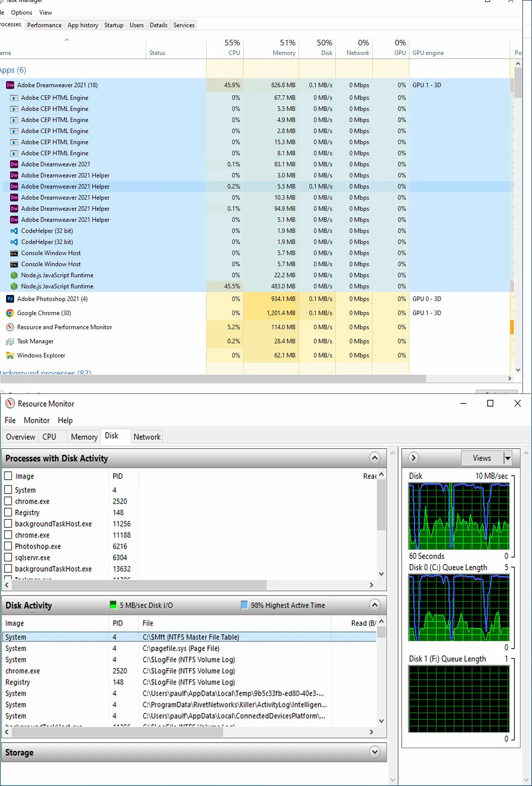532x786 pixels.
Task: Click the blue Highest Active Time legend square
Action: coord(245,605)
